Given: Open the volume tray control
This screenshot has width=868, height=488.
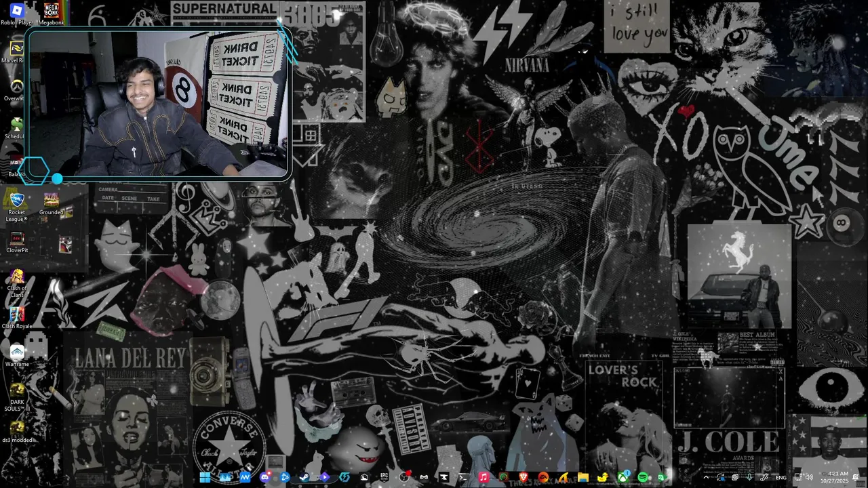Looking at the screenshot, I should (809, 477).
